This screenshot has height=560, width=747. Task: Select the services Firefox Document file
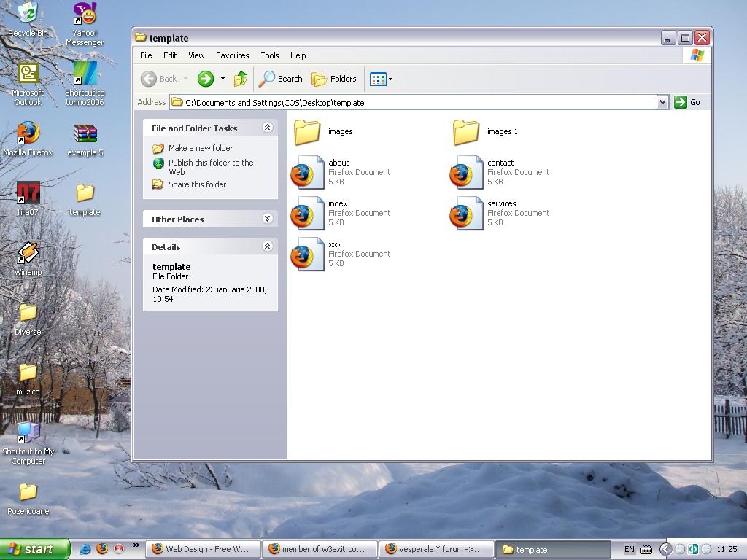tap(466, 213)
